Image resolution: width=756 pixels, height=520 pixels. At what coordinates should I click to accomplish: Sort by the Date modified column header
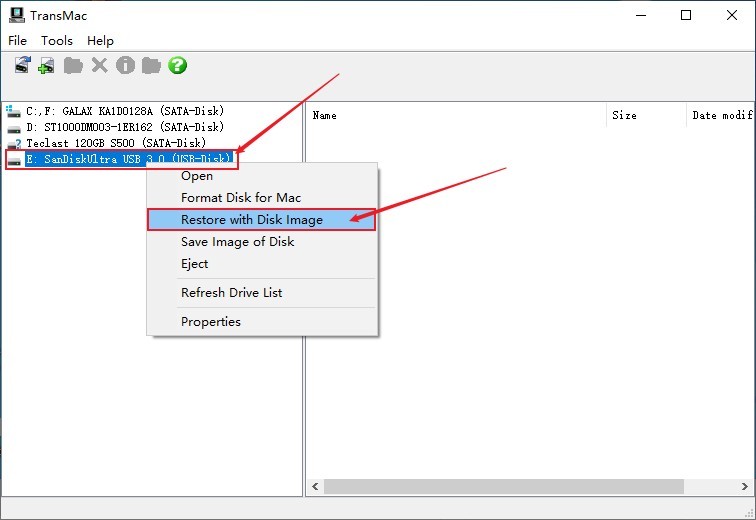720,115
